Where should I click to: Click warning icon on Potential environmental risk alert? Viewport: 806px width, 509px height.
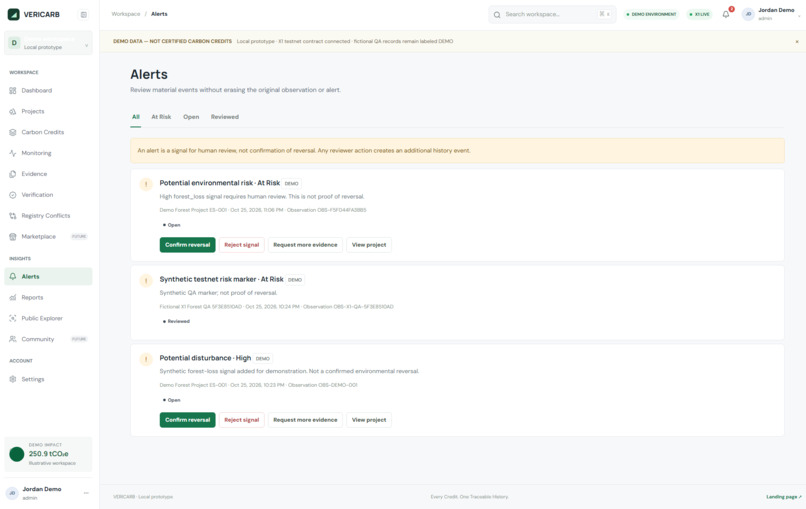pos(146,184)
